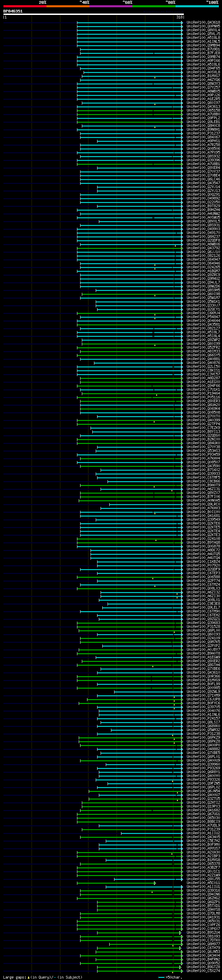Viewport: 222px width, 980px height.
Task: Open the UniRef100_Q9XER4 hit
Action: coord(203,168)
